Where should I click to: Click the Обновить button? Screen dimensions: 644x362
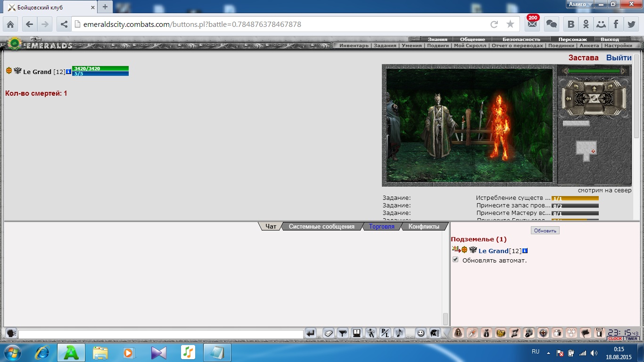pos(545,230)
